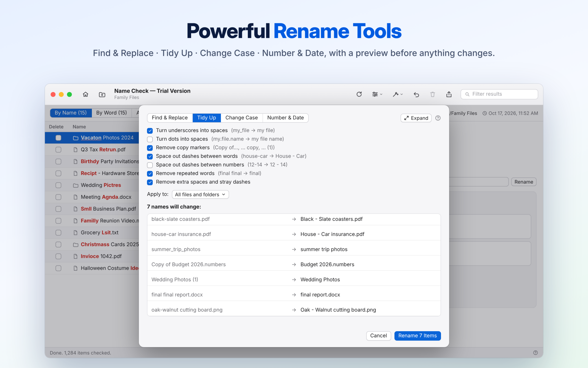Enable Turn dots into spaces
Viewport: 588px width, 368px height.
click(x=150, y=139)
